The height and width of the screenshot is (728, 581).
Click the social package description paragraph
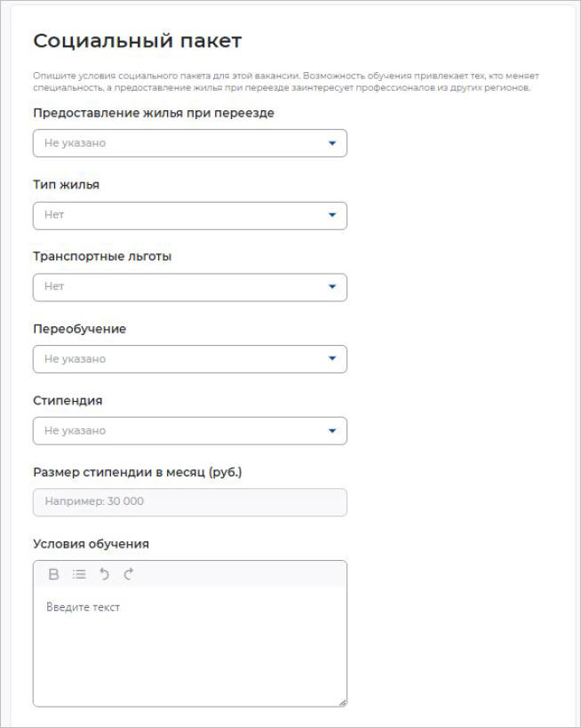(x=284, y=82)
